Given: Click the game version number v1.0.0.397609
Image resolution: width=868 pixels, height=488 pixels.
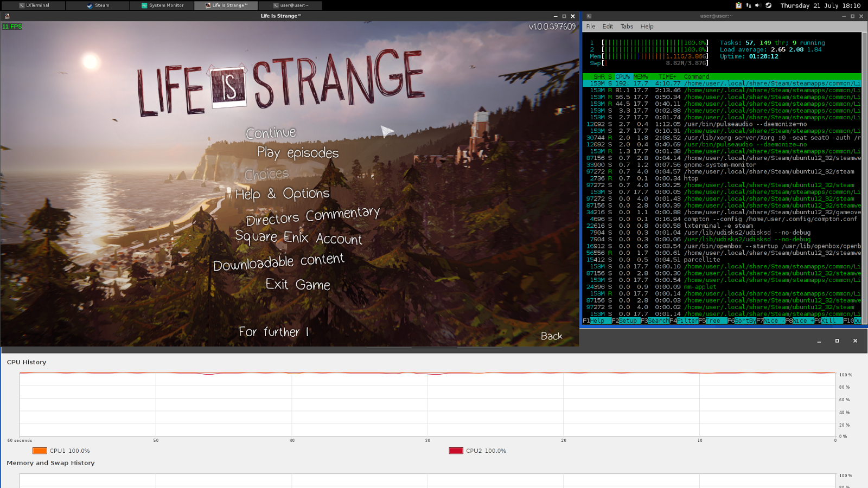Looking at the screenshot, I should pos(552,27).
